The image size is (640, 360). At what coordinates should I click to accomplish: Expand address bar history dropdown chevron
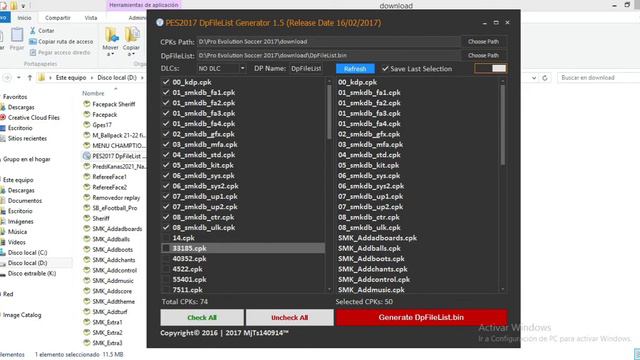534,78
